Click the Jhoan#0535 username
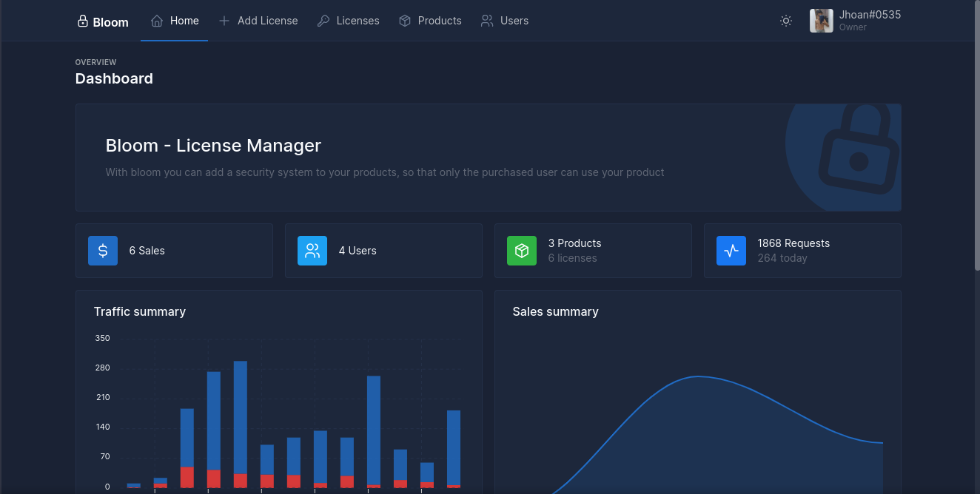Screen dimensions: 980x494 click(x=870, y=15)
